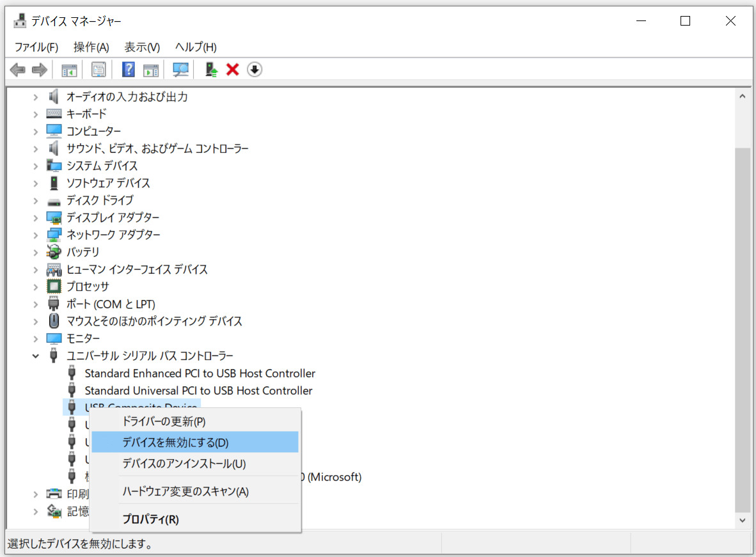Click the vertical scrollbar thumb
This screenshot has width=756, height=557.
click(743, 331)
